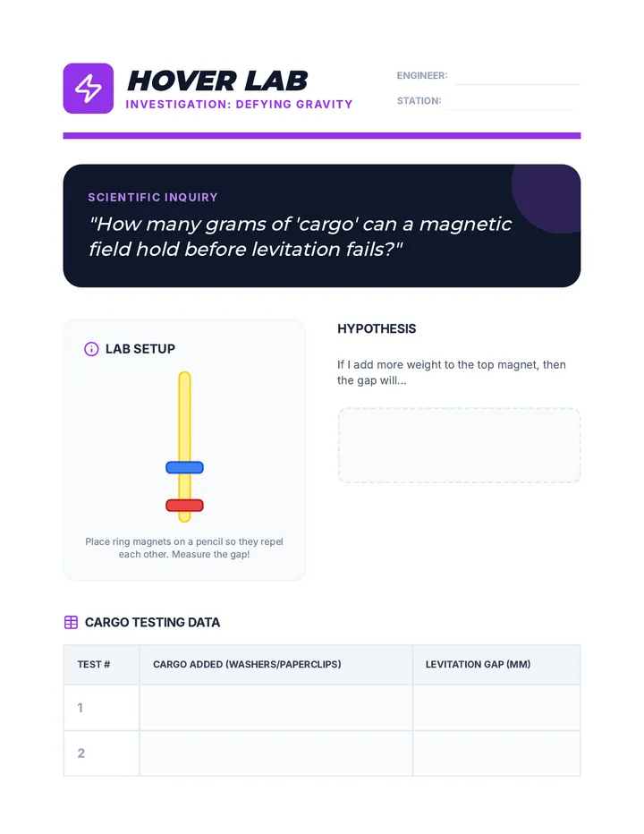Click the dark circle decoration in inquiry banner

(x=547, y=199)
